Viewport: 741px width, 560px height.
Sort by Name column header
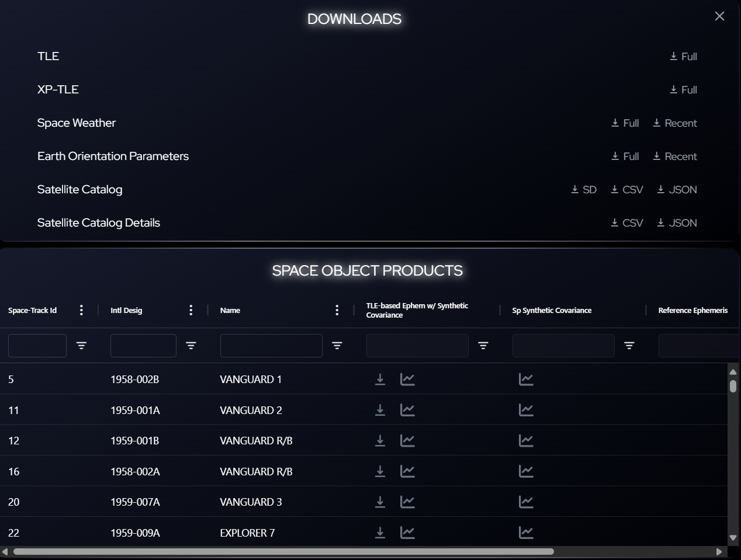click(x=230, y=310)
